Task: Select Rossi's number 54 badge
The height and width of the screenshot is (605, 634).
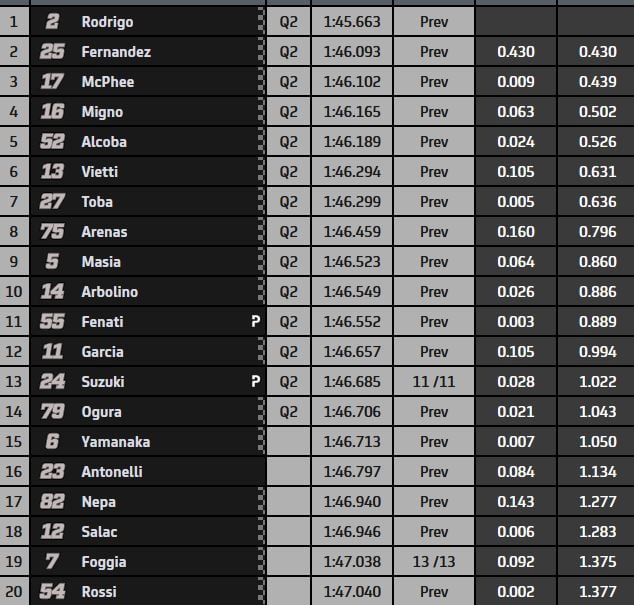Action: [x=53, y=592]
